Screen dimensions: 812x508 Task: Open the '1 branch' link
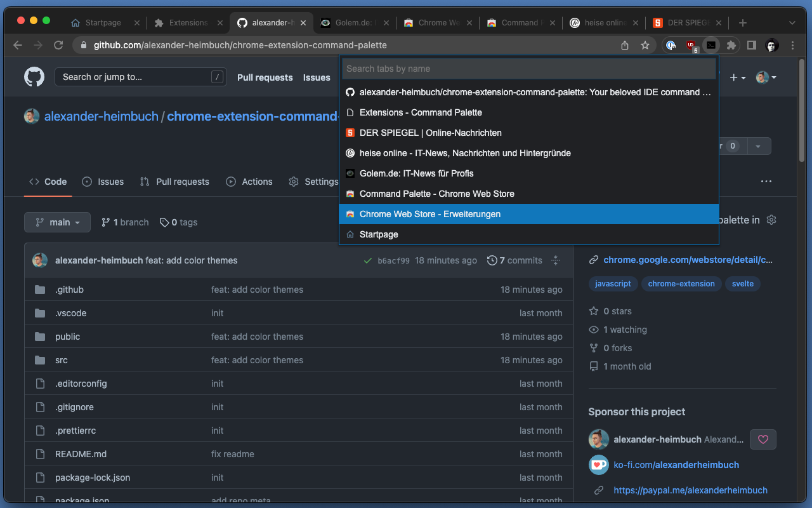[125, 222]
